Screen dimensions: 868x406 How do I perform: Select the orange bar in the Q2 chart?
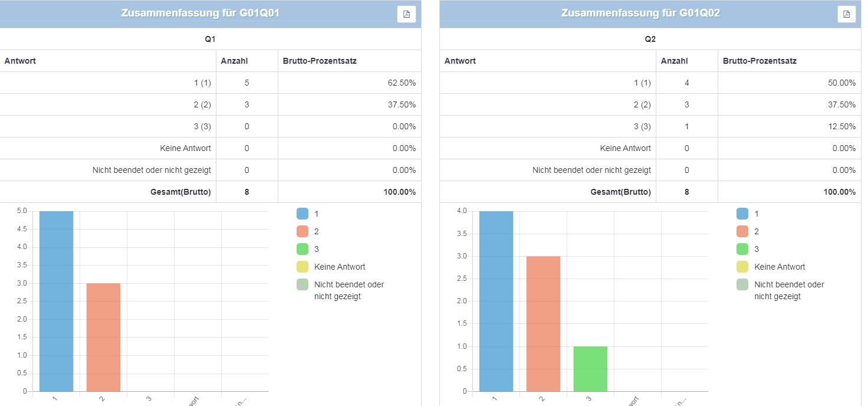coord(543,323)
